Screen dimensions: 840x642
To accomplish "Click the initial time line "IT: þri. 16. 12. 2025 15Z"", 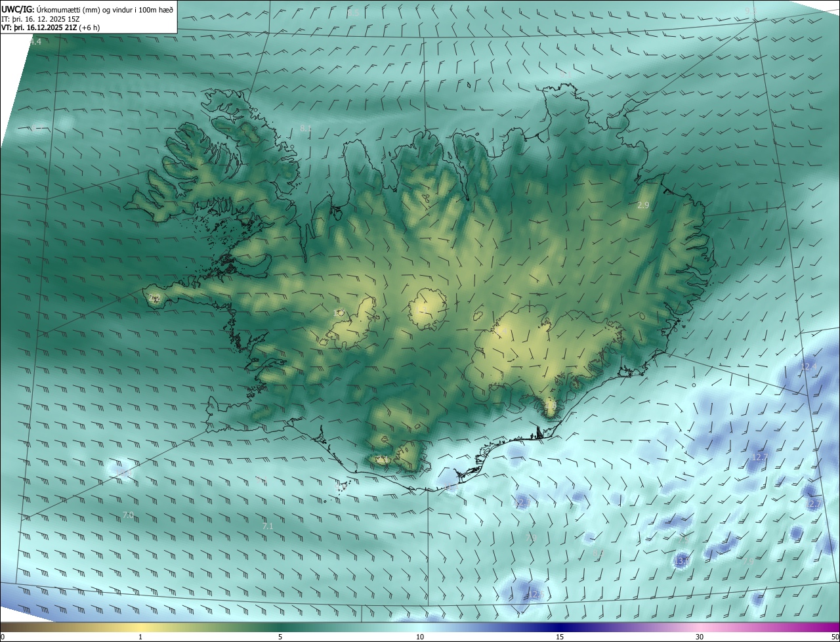I will click(x=40, y=19).
